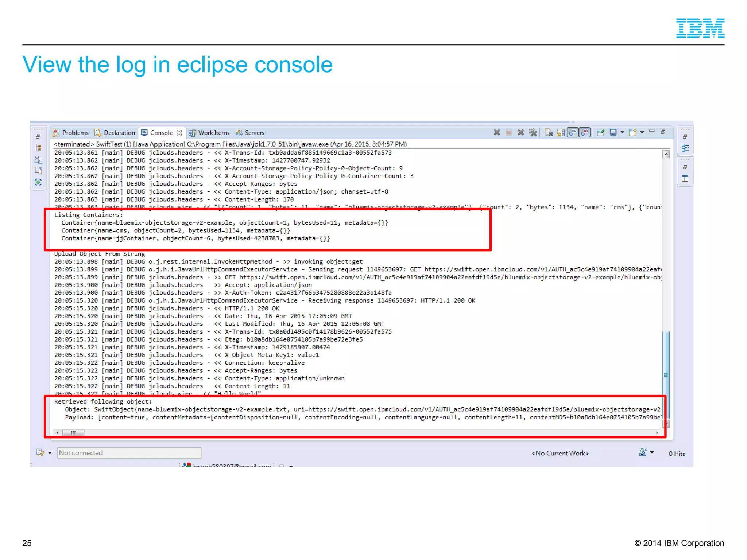Click the 'Connection: keep-alive' log line
Screen dimensions: 747x560
(179, 363)
